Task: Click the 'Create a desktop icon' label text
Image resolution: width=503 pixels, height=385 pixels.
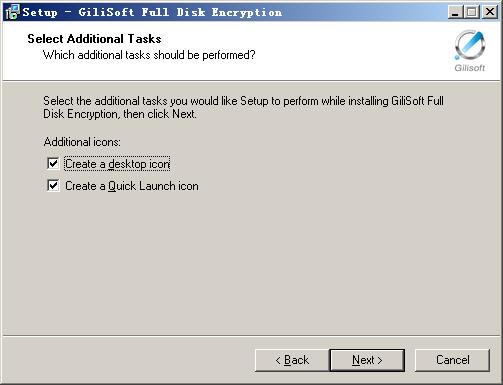Action: pyautogui.click(x=117, y=164)
